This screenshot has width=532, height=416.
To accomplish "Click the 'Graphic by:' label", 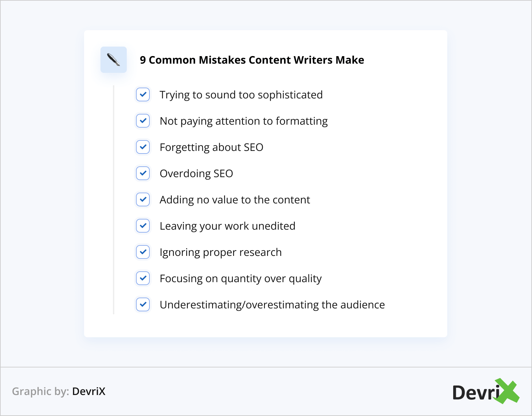I will click(x=40, y=391).
